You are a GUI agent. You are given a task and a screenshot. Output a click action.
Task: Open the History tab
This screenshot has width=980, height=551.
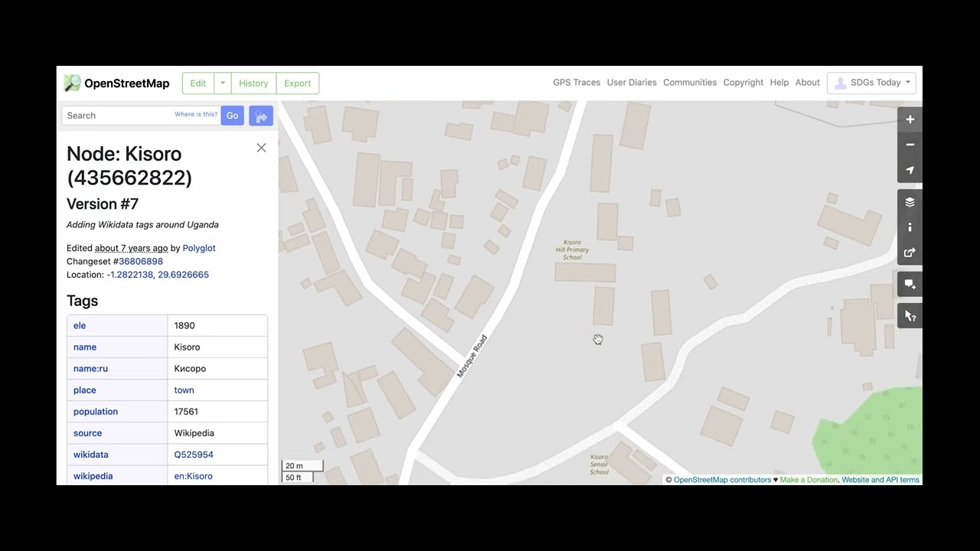click(x=253, y=83)
